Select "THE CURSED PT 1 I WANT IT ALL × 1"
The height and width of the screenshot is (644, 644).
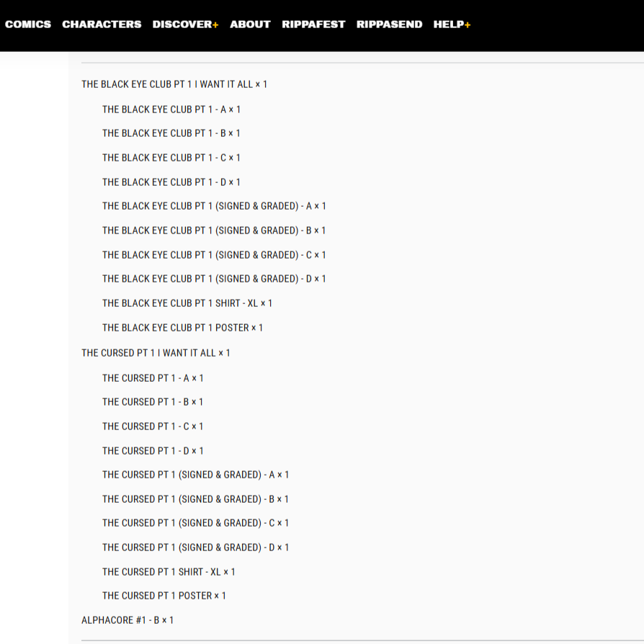pyautogui.click(x=156, y=353)
